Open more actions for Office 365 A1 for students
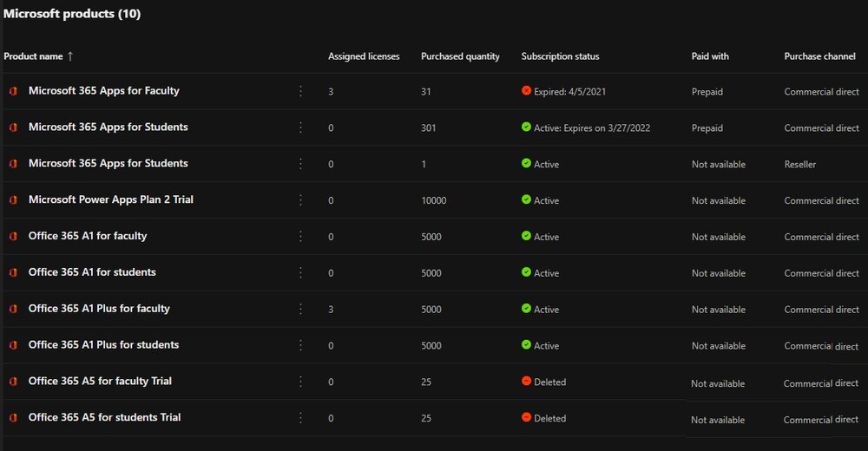The height and width of the screenshot is (451, 868). 300,272
